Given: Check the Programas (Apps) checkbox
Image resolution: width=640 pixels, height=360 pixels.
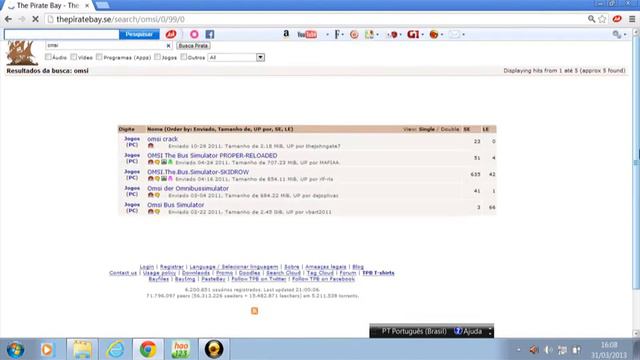Looking at the screenshot, I should pos(99,57).
